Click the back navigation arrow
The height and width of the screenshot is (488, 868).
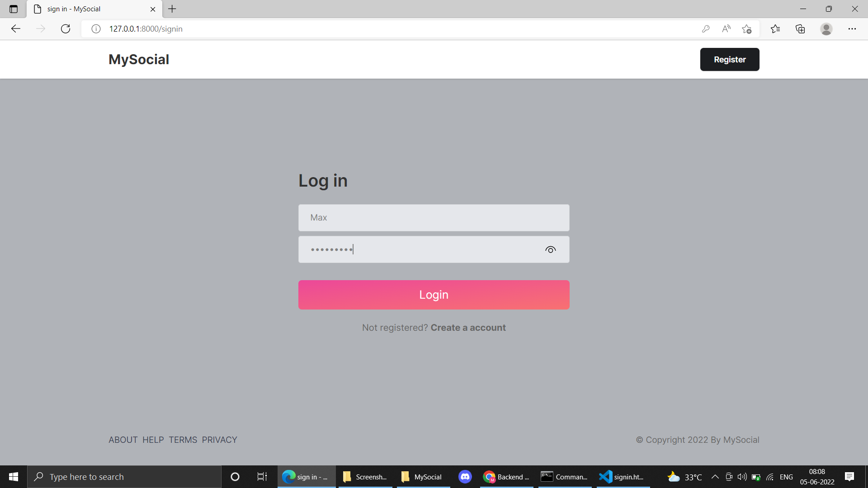pos(16,29)
